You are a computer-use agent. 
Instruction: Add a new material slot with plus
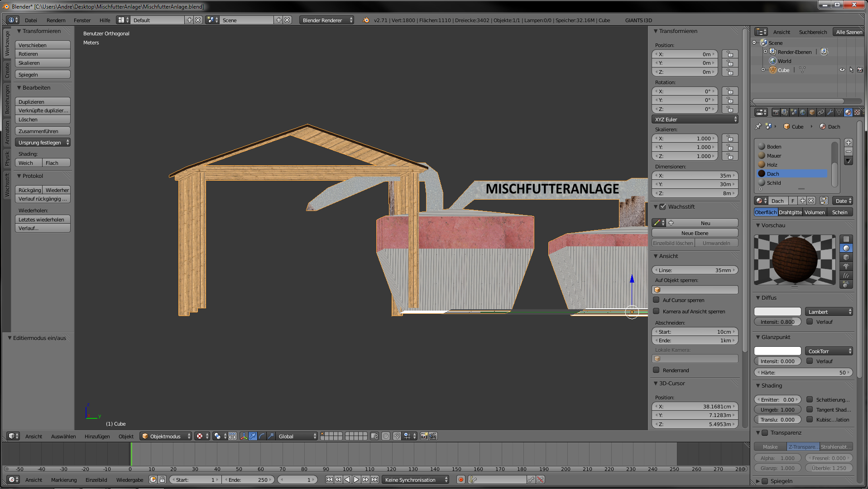849,143
